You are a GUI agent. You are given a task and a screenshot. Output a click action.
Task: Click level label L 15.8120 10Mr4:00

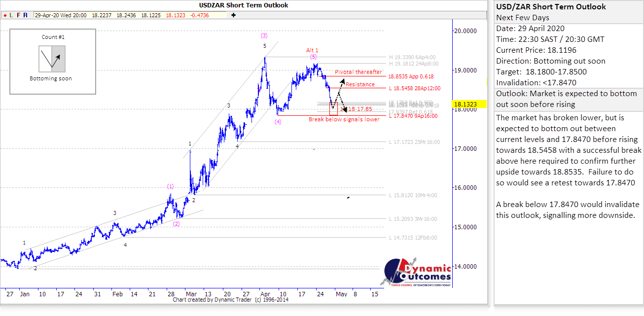pos(413,195)
